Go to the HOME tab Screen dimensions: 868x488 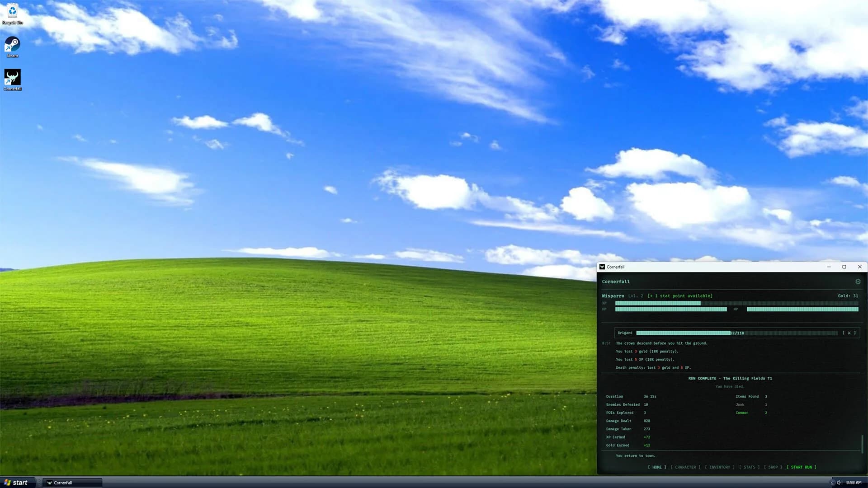click(x=657, y=467)
